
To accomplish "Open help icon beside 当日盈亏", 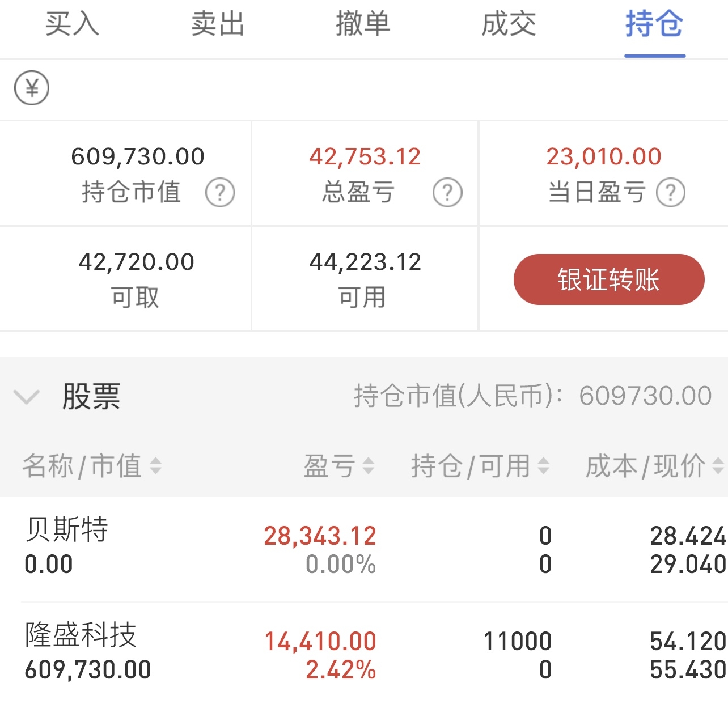I will tap(671, 192).
